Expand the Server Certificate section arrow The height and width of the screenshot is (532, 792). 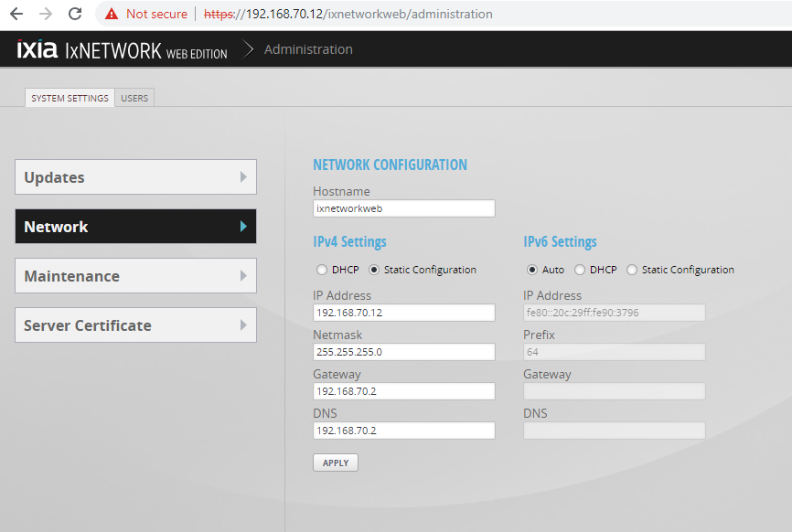click(243, 325)
